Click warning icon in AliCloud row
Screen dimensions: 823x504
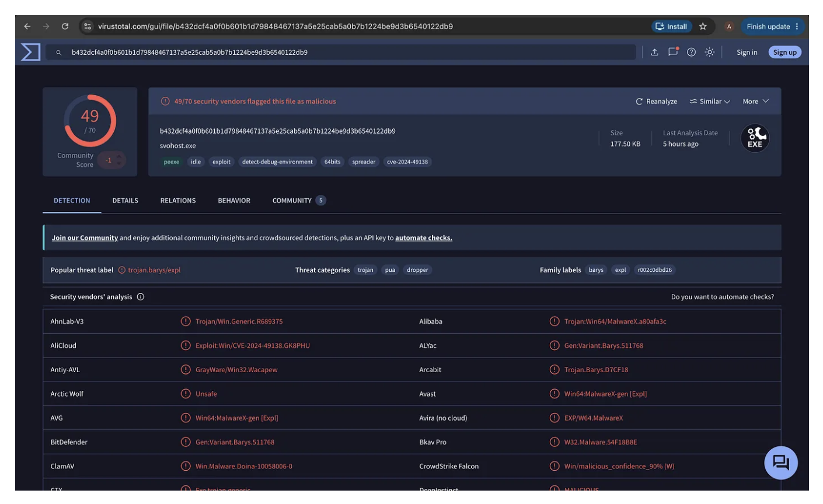186,345
